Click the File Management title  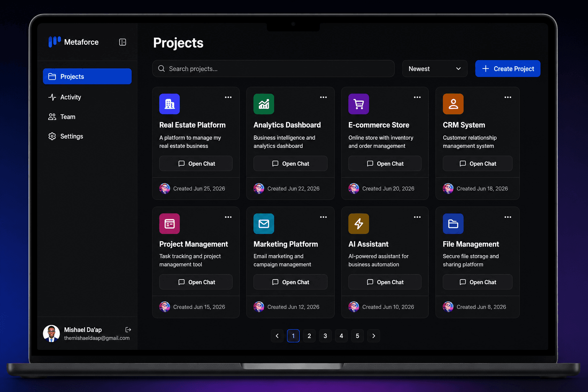coord(471,244)
